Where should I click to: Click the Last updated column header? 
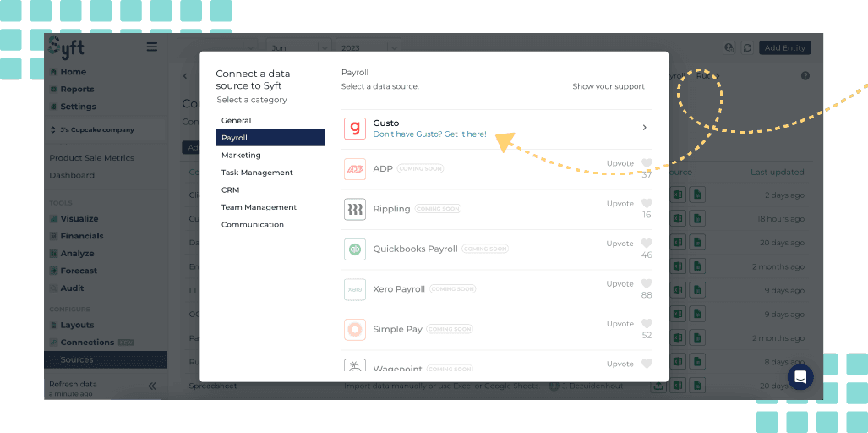click(x=778, y=173)
